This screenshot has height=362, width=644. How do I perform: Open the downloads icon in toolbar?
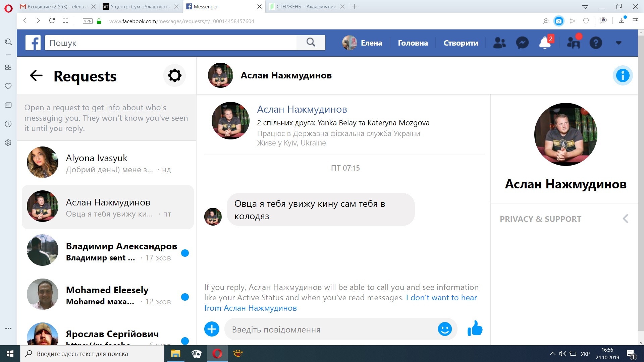pyautogui.click(x=622, y=21)
